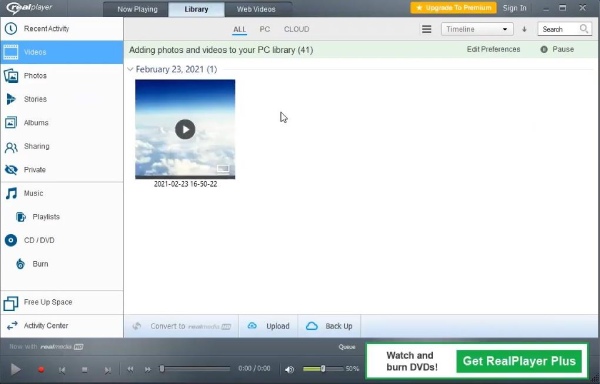Image resolution: width=600 pixels, height=384 pixels.
Task: Collapse the February 23, 2021 group
Action: [130, 69]
